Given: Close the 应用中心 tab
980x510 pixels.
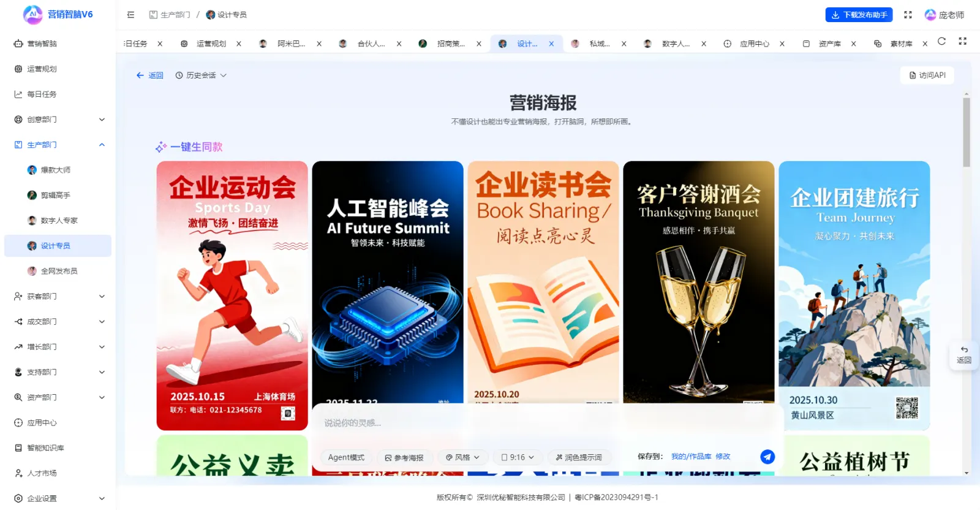Looking at the screenshot, I should 782,44.
